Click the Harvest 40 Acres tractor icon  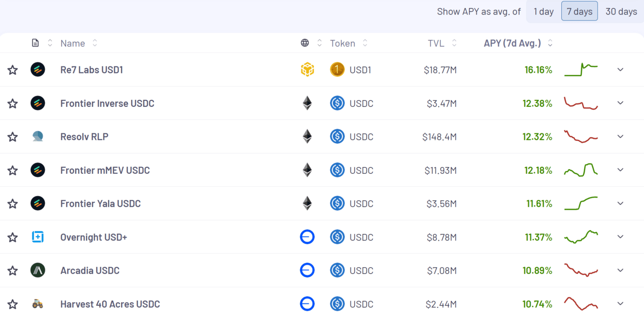[38, 304]
